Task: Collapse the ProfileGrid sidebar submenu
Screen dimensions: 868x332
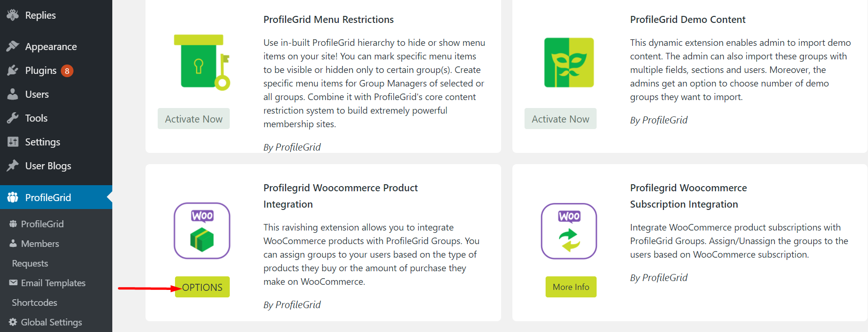Action: click(48, 197)
